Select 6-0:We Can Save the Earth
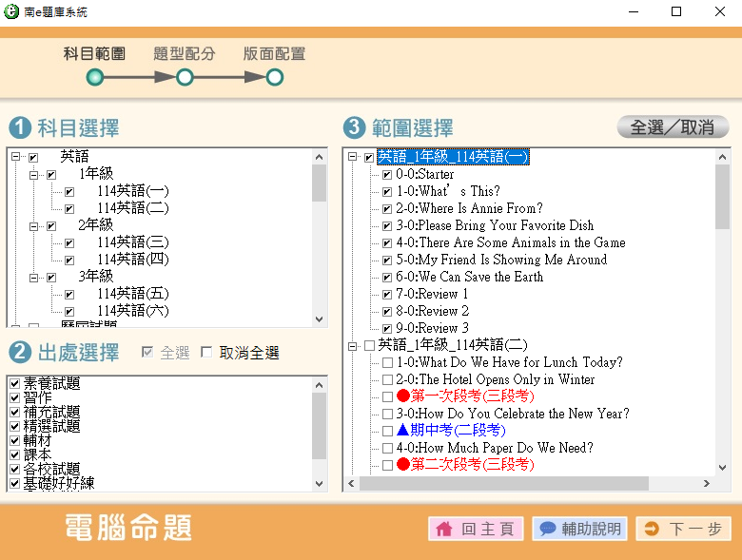 [469, 277]
